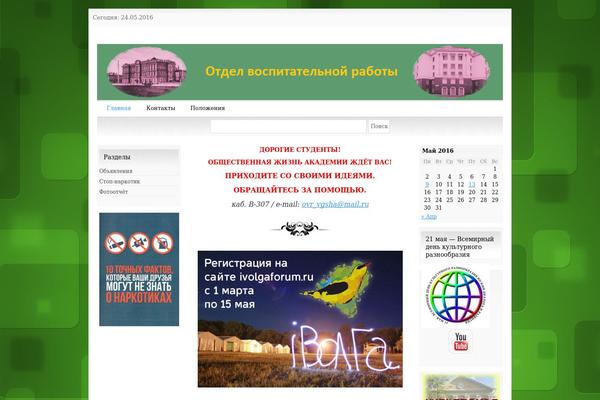Click calendar date 31
Viewport: 600px width, 400px height.
pyautogui.click(x=439, y=207)
